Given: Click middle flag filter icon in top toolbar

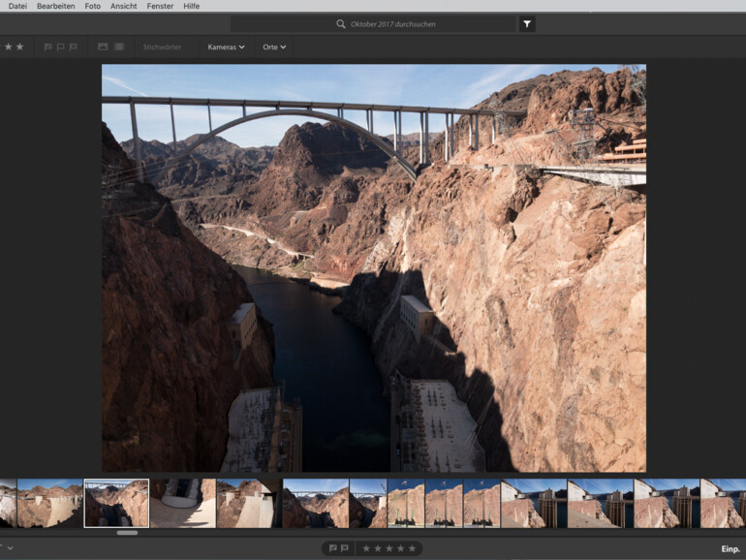Looking at the screenshot, I should click(x=61, y=47).
